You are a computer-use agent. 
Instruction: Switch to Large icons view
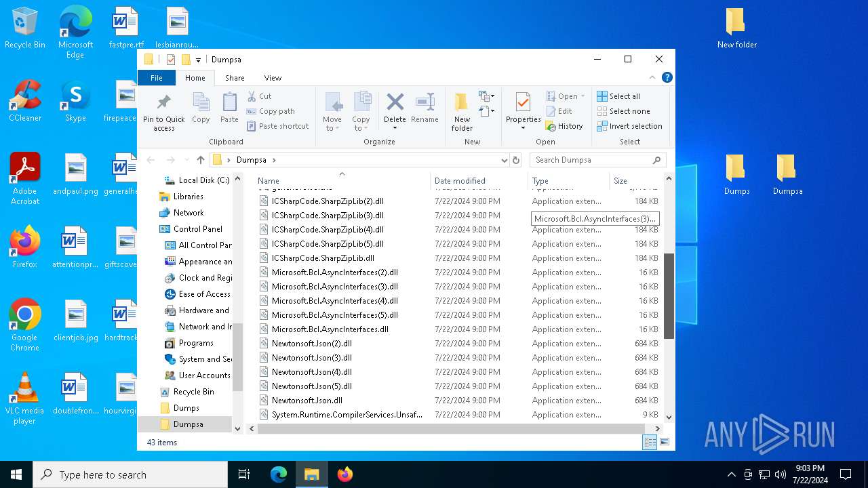coord(665,442)
